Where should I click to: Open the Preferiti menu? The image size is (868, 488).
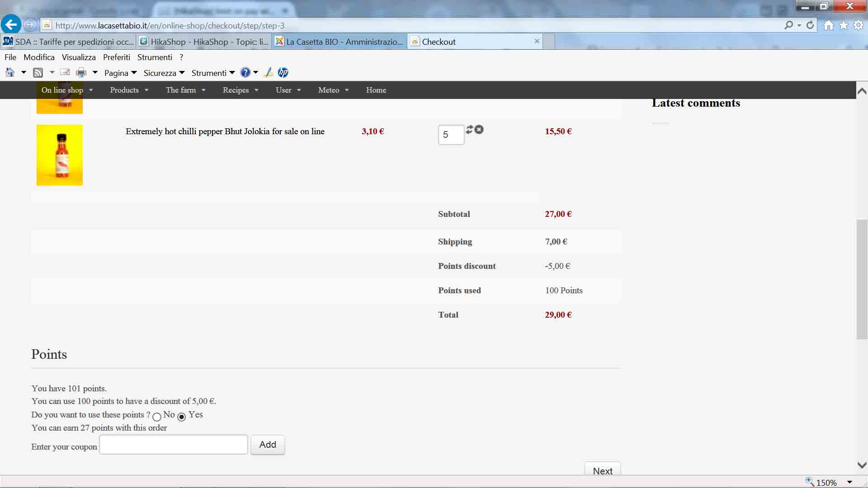click(x=116, y=57)
